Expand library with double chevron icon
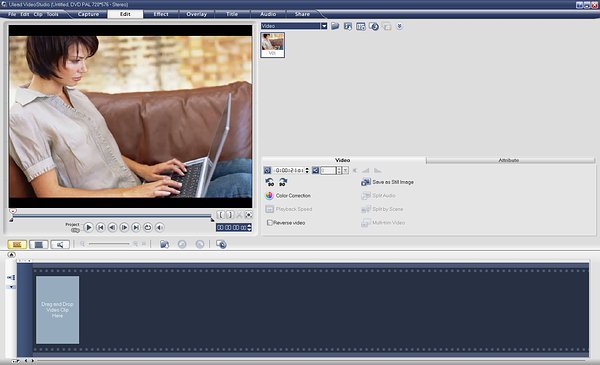 (x=399, y=26)
